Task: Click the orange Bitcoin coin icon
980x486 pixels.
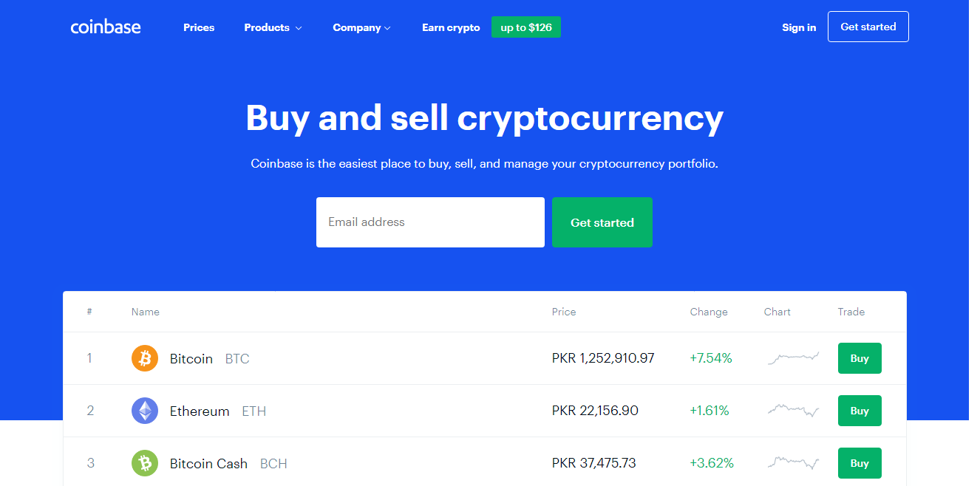Action: point(145,358)
